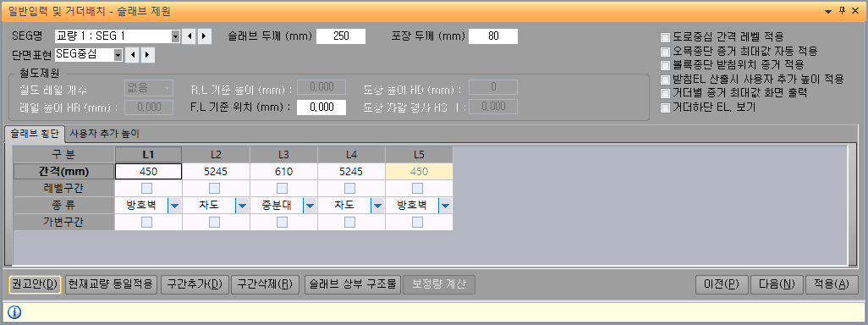Image resolution: width=868 pixels, height=325 pixels.
Task: Click F.L 기준 위치 input field
Action: pyautogui.click(x=321, y=108)
